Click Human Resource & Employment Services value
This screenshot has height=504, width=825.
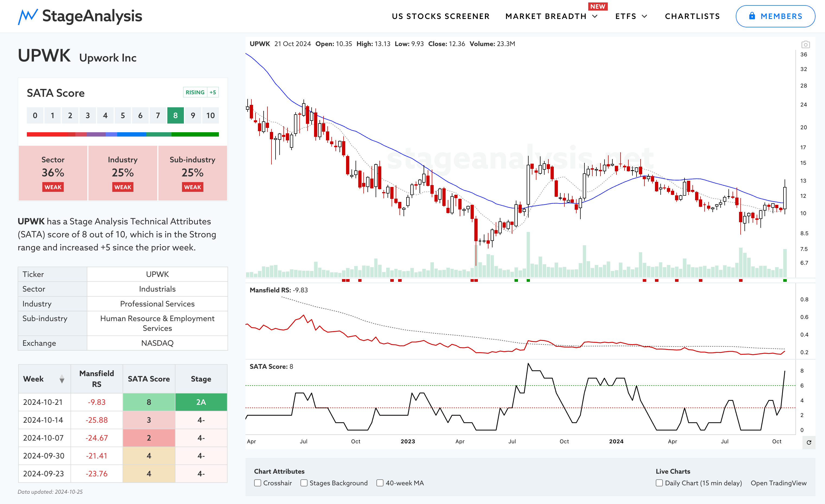coord(157,323)
